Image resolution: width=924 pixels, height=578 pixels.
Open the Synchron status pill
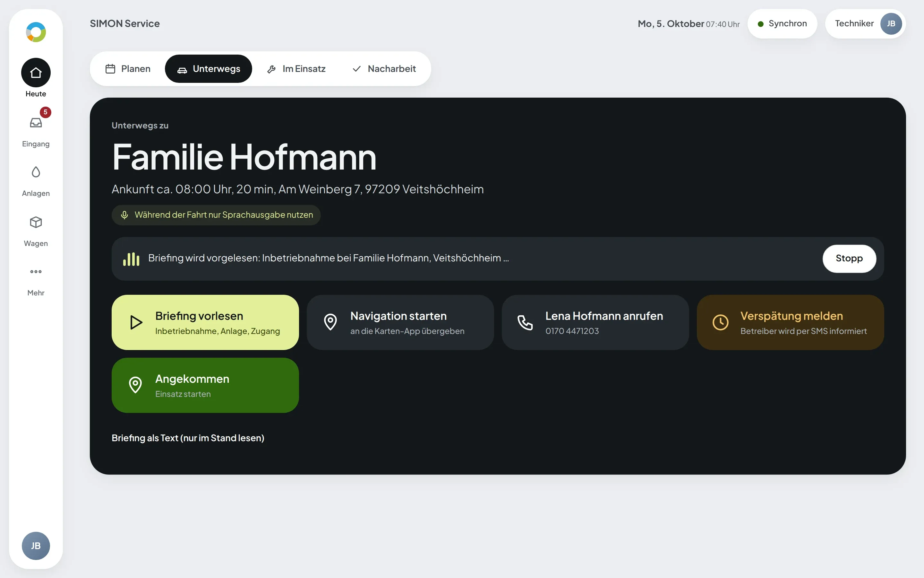(782, 24)
